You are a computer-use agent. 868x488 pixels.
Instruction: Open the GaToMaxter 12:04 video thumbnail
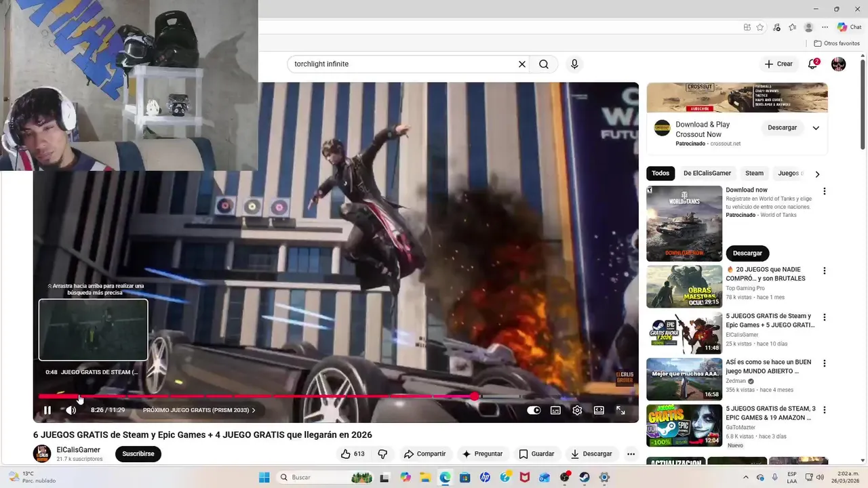pos(684,426)
